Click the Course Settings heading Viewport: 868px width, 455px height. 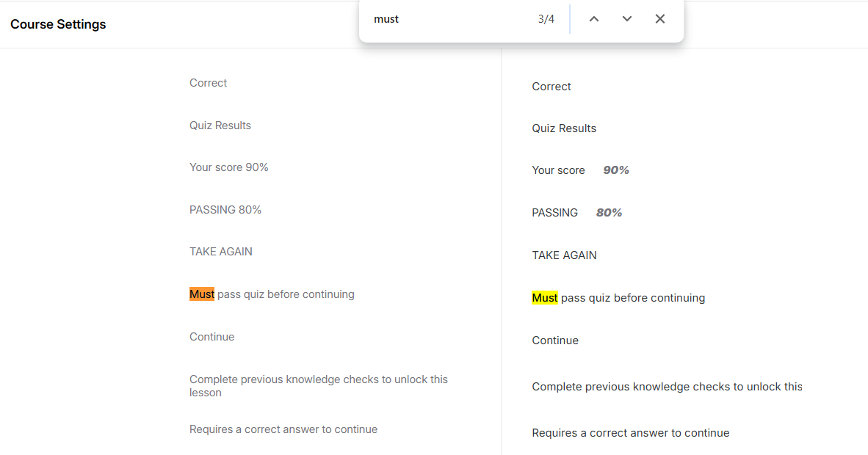[58, 24]
